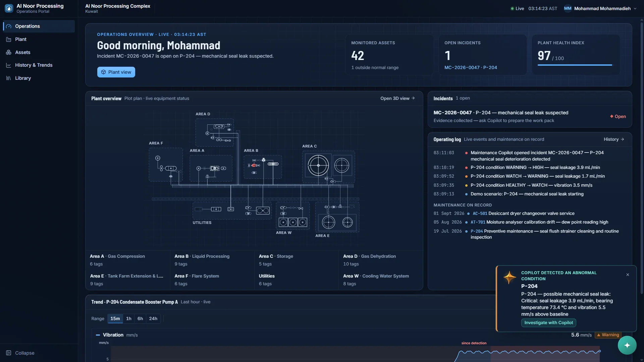The height and width of the screenshot is (362, 644).
Task: Click the Area W cooling tower units
Action: [x=293, y=222]
